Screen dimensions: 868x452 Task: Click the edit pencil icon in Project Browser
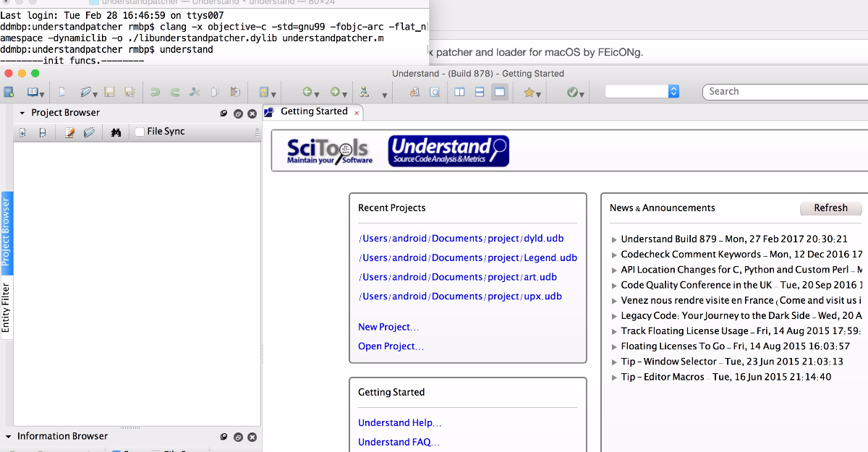69,132
